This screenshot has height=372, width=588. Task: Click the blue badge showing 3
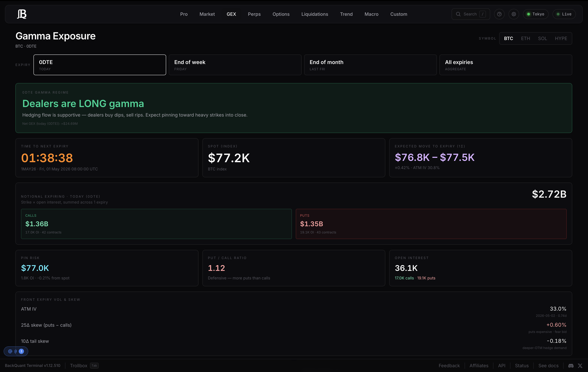(21, 351)
